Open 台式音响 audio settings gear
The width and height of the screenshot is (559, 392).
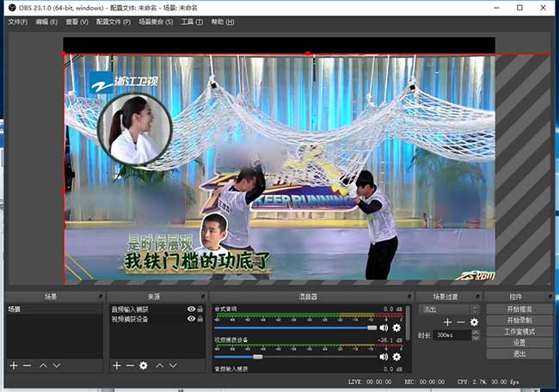396,328
